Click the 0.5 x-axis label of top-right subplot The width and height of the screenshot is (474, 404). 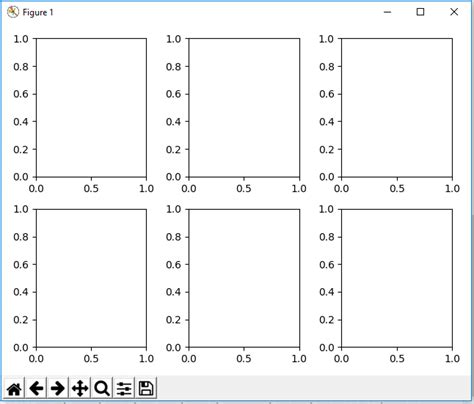point(397,189)
